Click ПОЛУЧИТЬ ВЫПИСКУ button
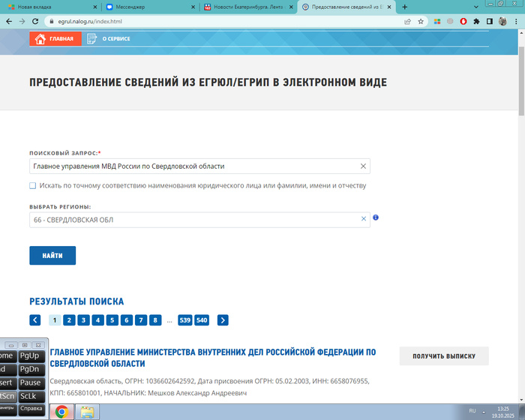This screenshot has height=420, width=525. point(444,356)
